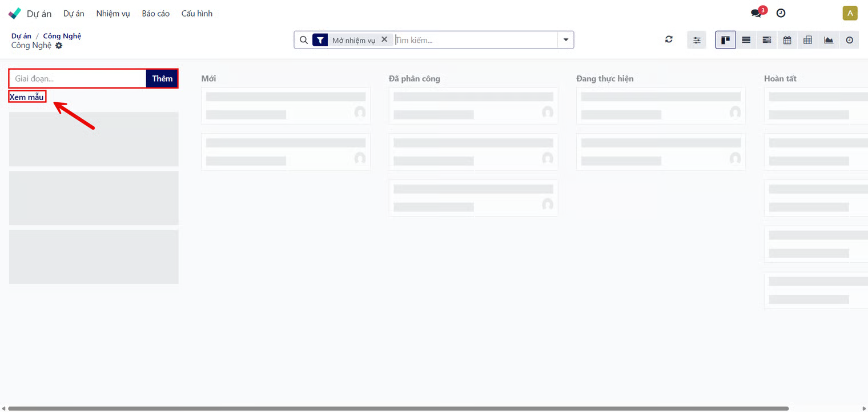Viewport: 868px width, 412px height.
Task: Switch to List view
Action: tap(746, 40)
